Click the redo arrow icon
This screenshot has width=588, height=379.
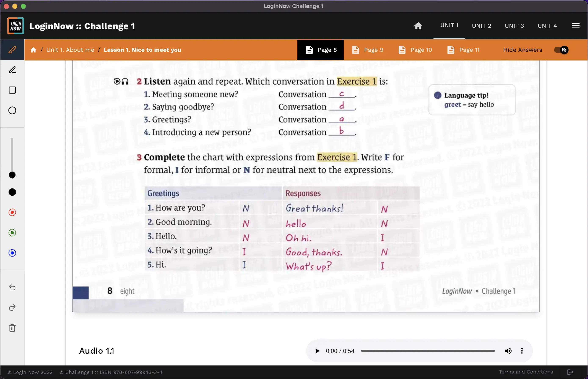12,308
